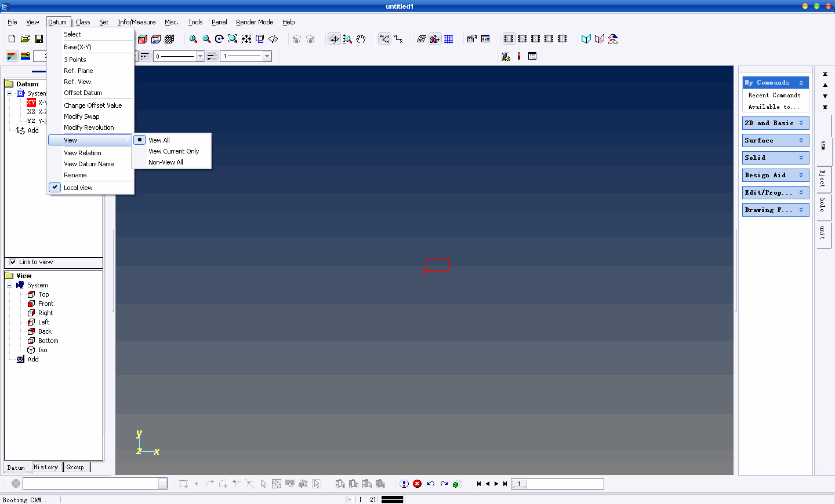This screenshot has width=835, height=504.
Task: Select the View All radio option
Action: [172, 140]
